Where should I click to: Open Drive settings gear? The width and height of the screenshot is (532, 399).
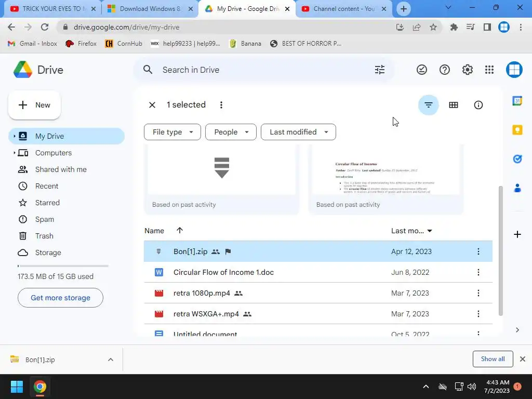click(x=467, y=70)
